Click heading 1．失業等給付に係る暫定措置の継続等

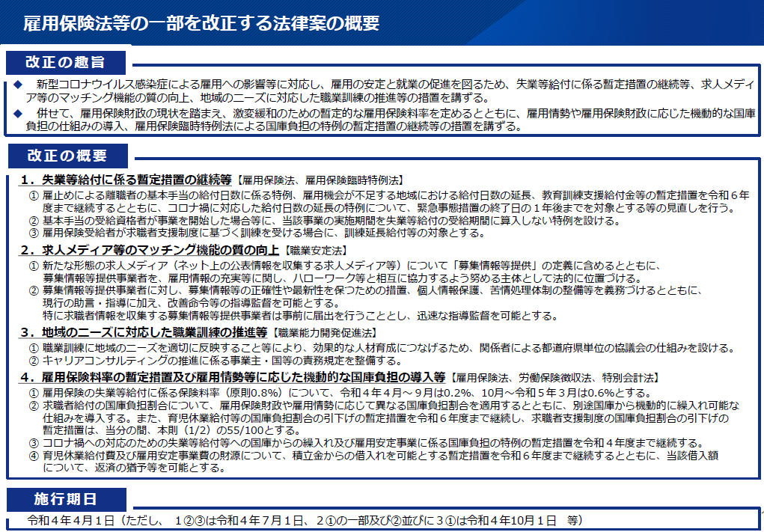[126, 180]
